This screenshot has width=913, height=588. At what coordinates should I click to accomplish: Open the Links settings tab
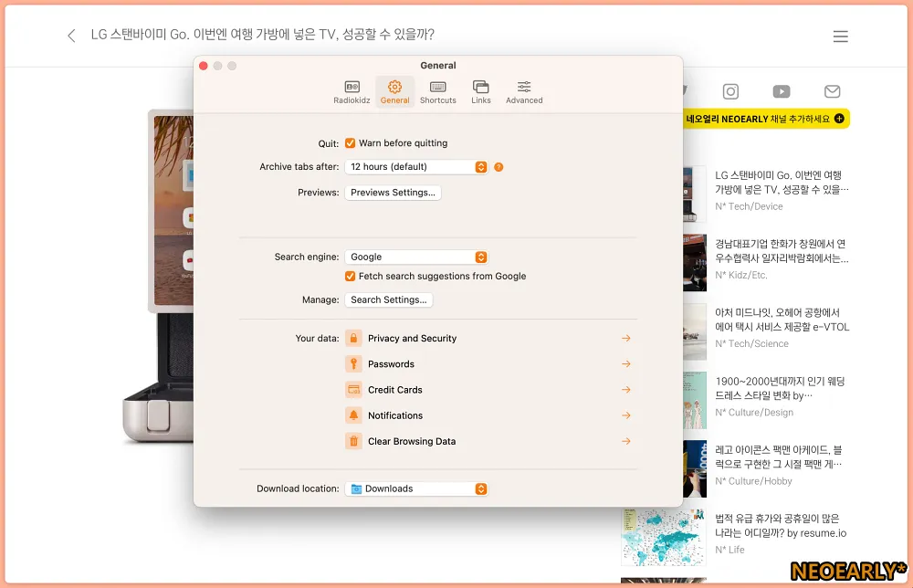click(x=481, y=92)
